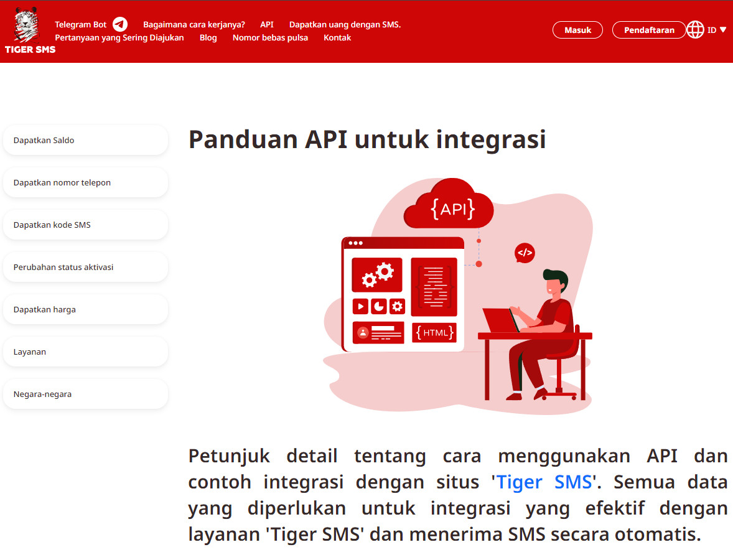Go to the Blog menu item
733x560 pixels.
click(x=208, y=37)
